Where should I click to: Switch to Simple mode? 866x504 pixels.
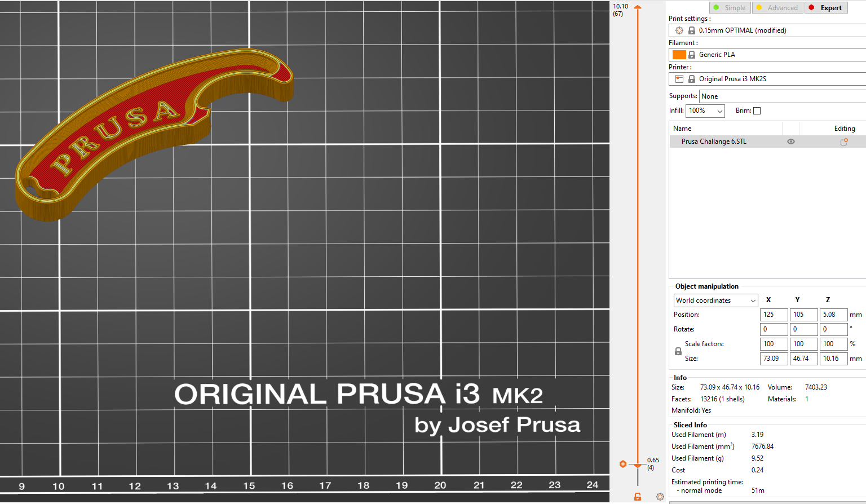(730, 8)
